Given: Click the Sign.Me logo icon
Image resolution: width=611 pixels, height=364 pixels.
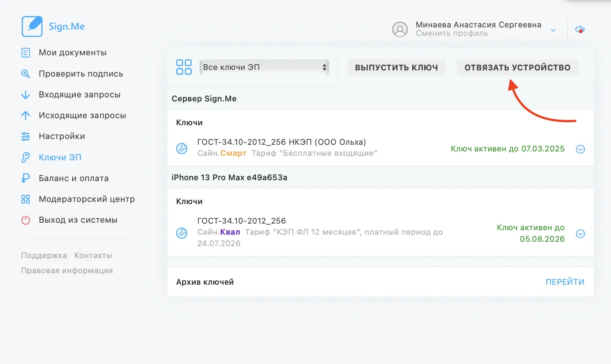Looking at the screenshot, I should [32, 27].
